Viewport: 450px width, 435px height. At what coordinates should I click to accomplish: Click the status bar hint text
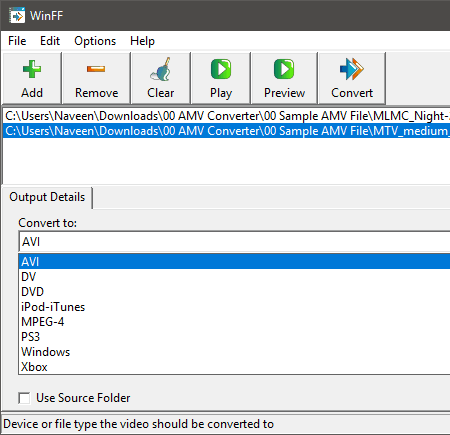click(x=138, y=424)
